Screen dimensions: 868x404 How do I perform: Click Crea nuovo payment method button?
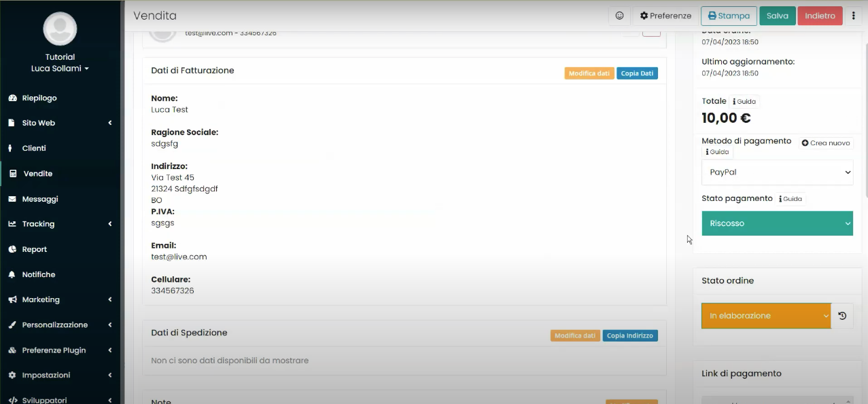pos(826,143)
